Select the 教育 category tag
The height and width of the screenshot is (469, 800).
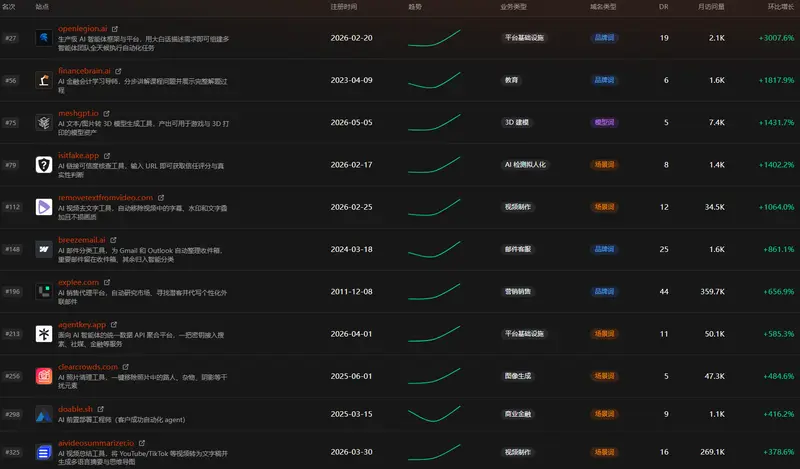point(511,80)
